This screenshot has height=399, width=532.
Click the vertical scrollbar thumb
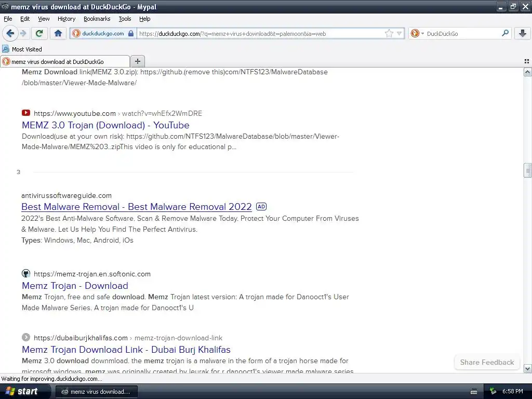click(x=528, y=170)
